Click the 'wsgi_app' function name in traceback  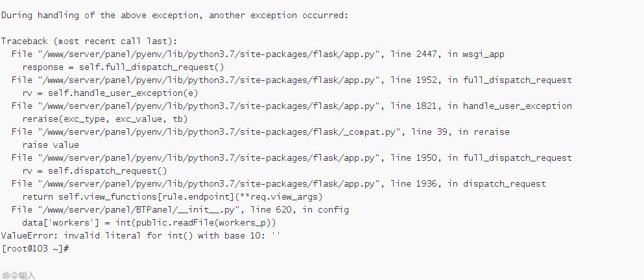point(483,54)
